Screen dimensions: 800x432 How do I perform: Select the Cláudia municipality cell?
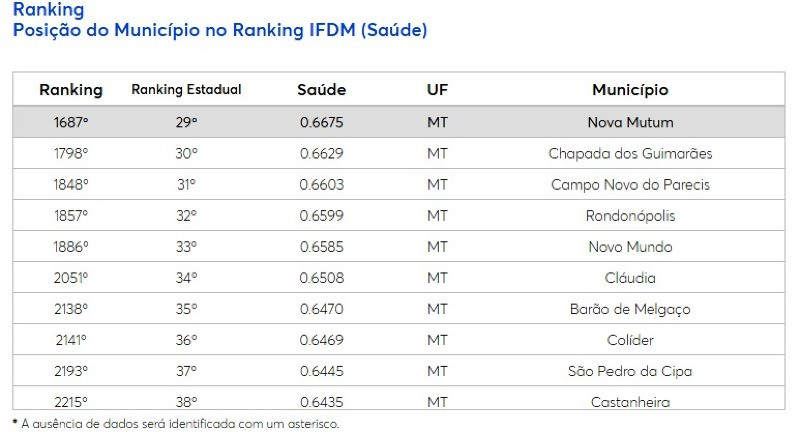[x=630, y=278]
